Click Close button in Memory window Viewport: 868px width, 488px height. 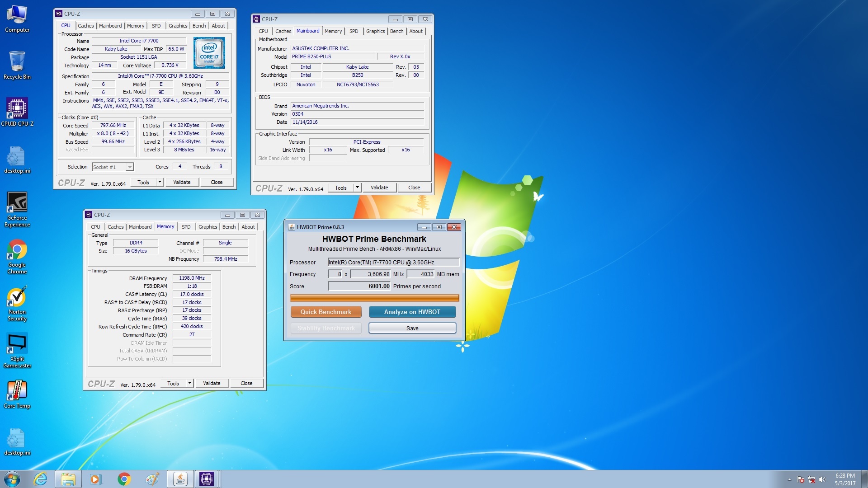[246, 383]
